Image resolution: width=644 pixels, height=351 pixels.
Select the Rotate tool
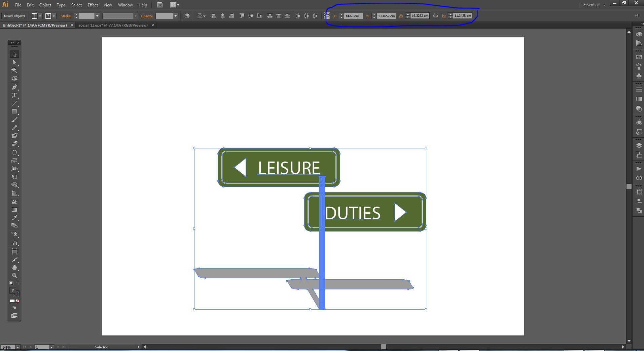coord(14,152)
